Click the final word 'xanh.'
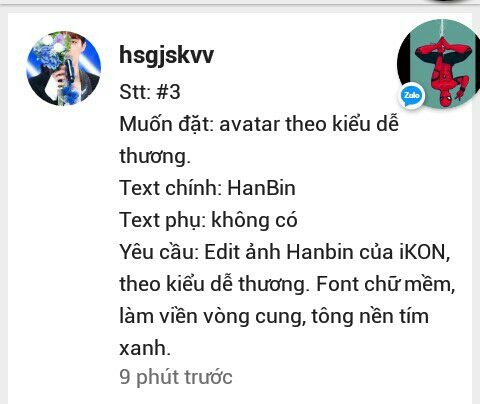Screen dimensions: 480x404 coord(145,348)
